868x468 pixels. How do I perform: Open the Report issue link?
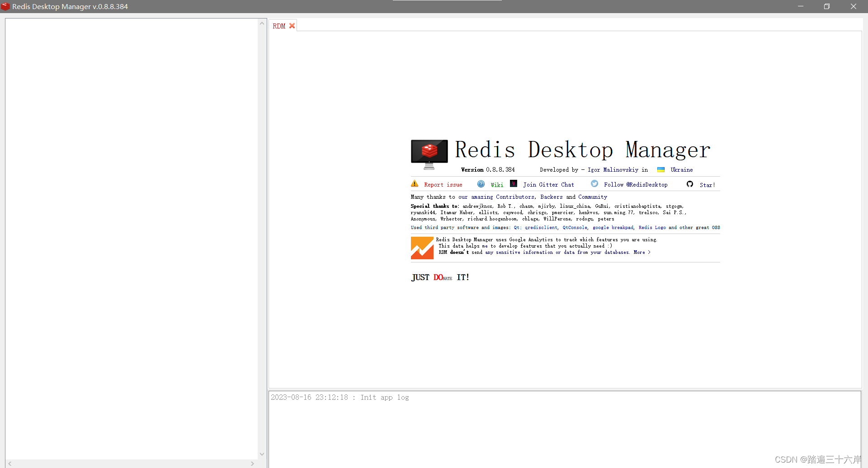(x=443, y=185)
